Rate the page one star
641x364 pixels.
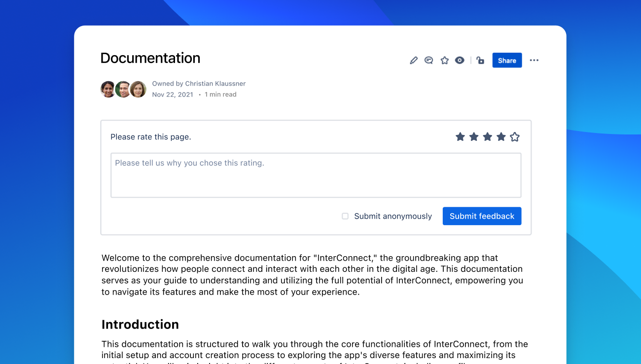[460, 137]
